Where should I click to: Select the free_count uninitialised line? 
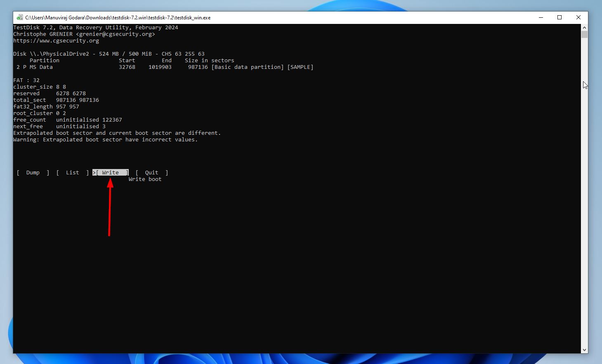pos(67,120)
